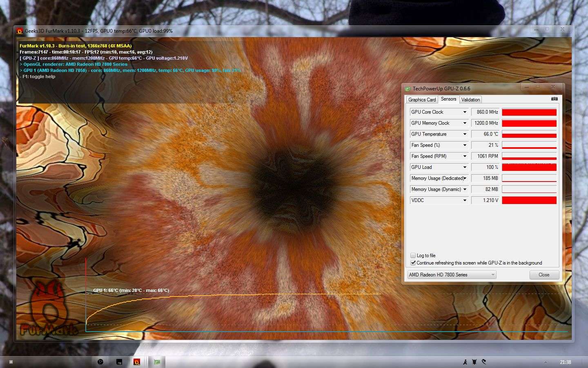588x368 pixels.
Task: Click the floppy-disk taskbar icon
Action: 119,361
